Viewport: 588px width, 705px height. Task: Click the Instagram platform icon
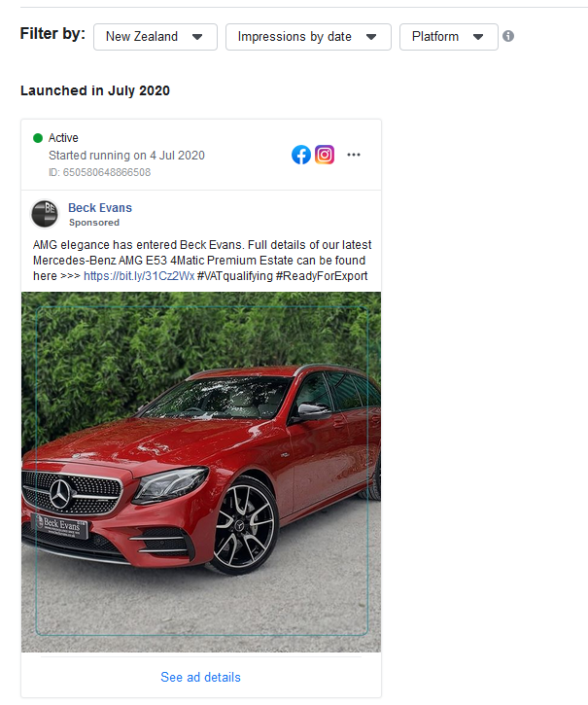point(325,155)
